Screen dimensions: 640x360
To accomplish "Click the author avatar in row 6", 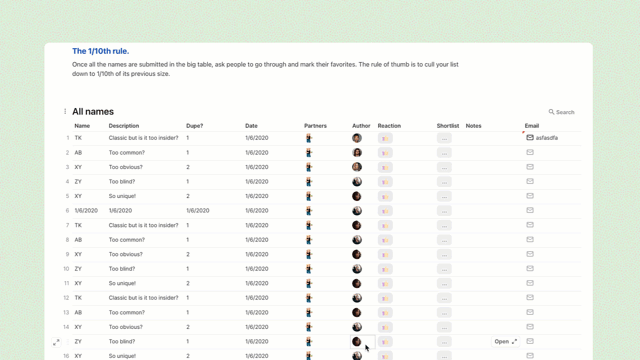I will [x=357, y=211].
